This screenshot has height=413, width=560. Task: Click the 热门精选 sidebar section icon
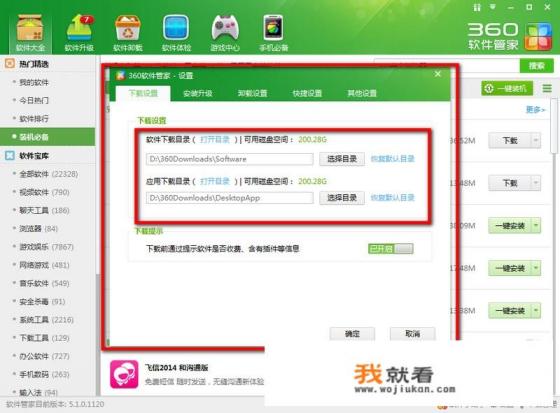click(x=10, y=64)
